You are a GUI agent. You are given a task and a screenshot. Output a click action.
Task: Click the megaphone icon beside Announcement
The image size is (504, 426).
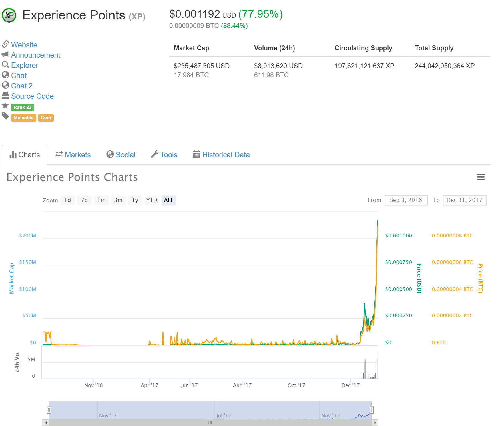pyautogui.click(x=5, y=54)
